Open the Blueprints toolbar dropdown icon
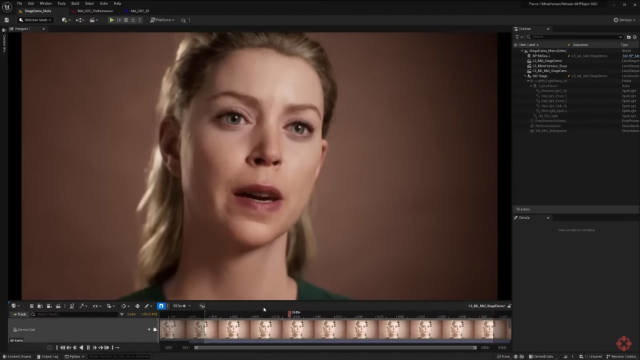The image size is (640, 360). (80, 20)
